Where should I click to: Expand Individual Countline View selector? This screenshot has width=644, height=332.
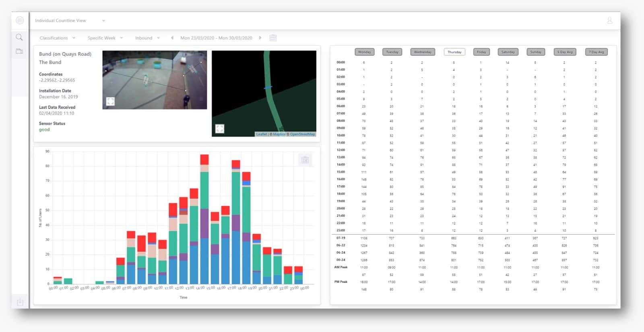coord(70,21)
